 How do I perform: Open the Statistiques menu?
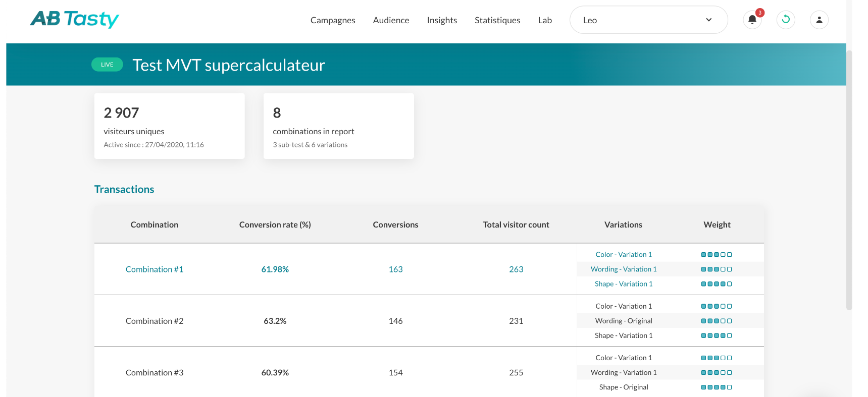pyautogui.click(x=497, y=20)
